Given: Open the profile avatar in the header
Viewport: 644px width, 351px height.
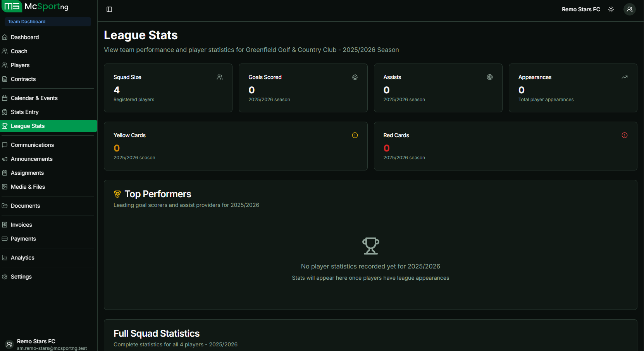Looking at the screenshot, I should tap(629, 9).
